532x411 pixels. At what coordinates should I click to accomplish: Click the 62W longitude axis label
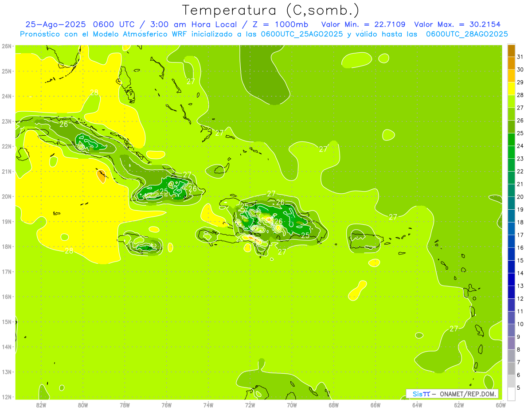pos(459,405)
